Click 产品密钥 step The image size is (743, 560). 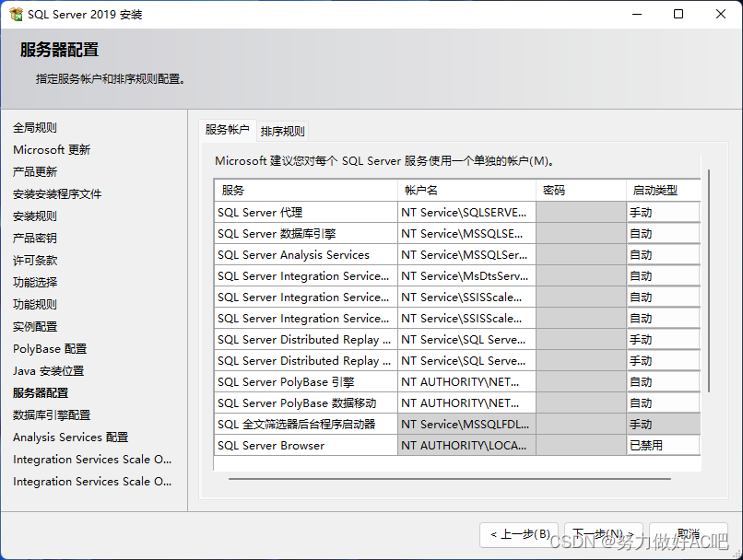35,239
